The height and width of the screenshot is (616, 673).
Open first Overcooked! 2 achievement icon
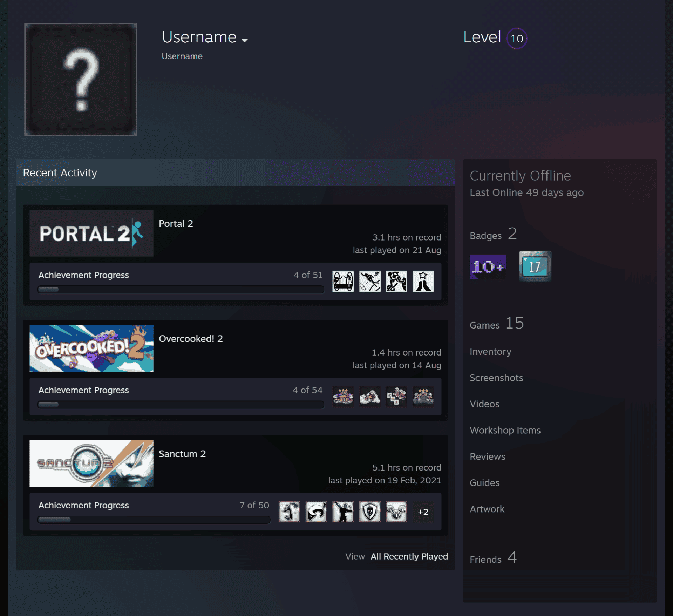coord(343,396)
